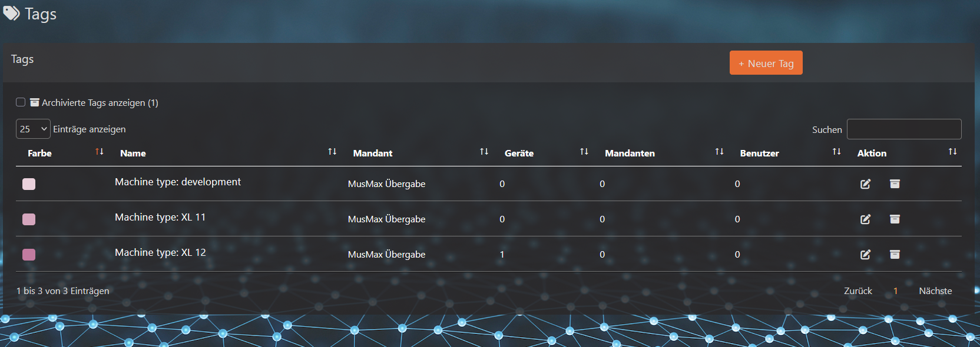Open the entries per page dropdown
Screen dimensions: 980x347
pos(33,129)
